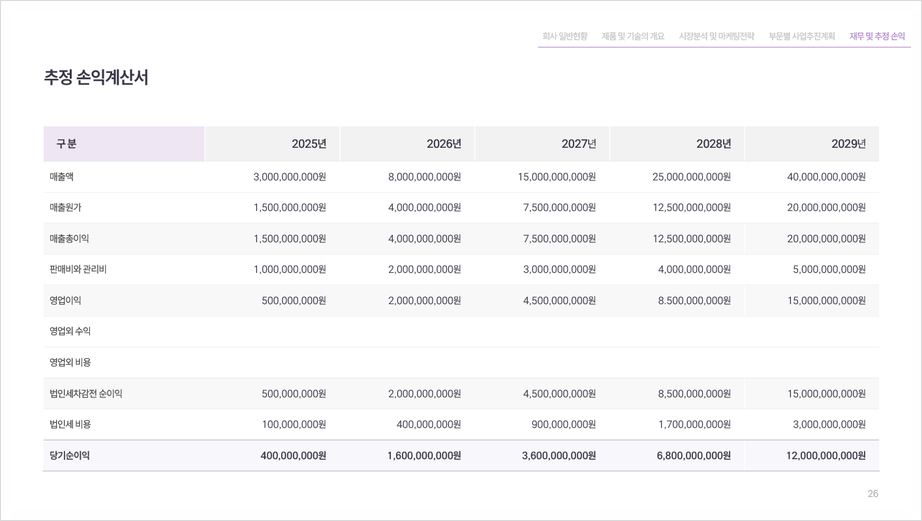Click 매출원가 value 1,500,000,000원 for 2025년
The image size is (922, 521).
[289, 208]
